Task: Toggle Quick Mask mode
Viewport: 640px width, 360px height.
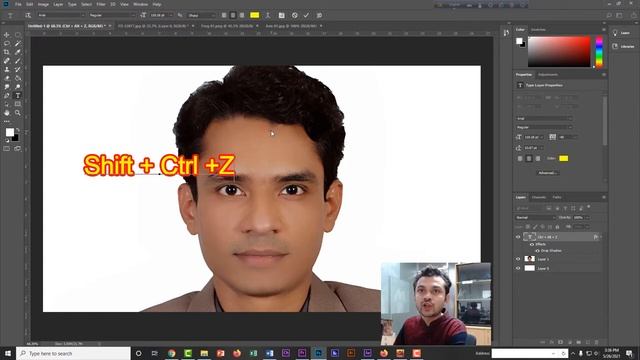Action: [7, 149]
